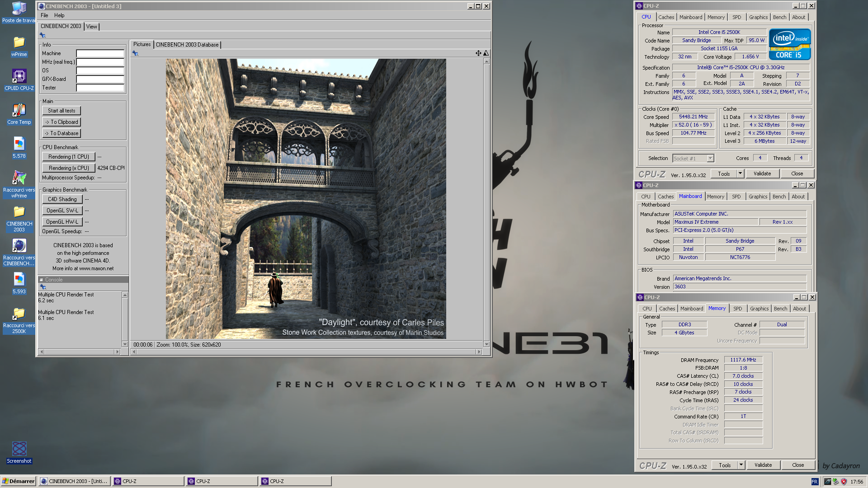Launch the Screenshot desktop icon

coord(19,453)
